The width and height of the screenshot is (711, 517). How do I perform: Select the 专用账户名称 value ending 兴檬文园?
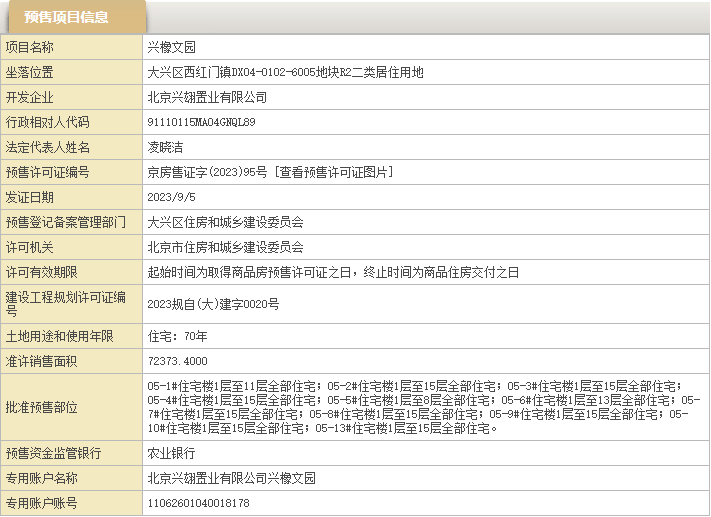click(231, 478)
